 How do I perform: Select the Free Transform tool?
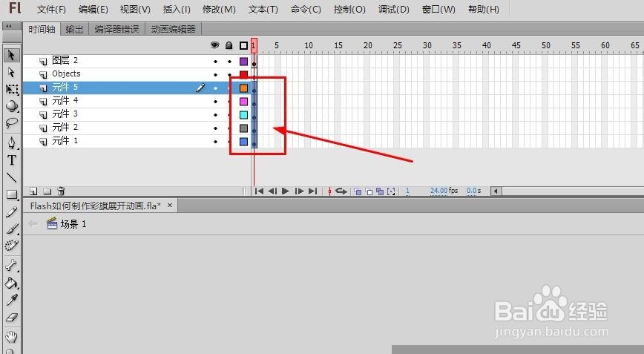tap(12, 90)
